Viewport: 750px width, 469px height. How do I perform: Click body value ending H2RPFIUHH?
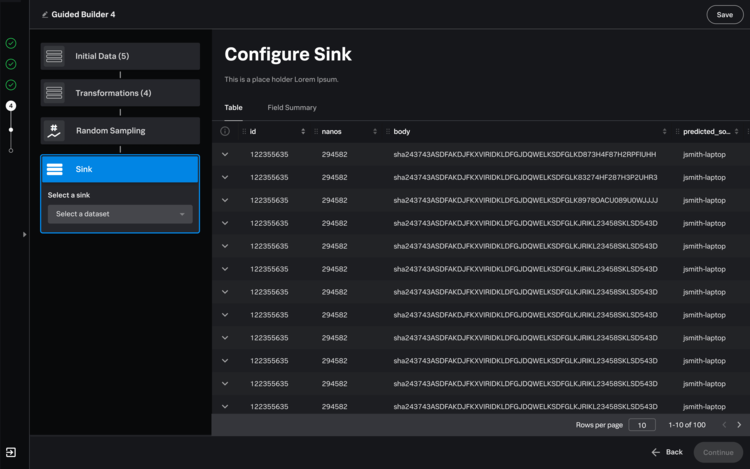[525, 154]
